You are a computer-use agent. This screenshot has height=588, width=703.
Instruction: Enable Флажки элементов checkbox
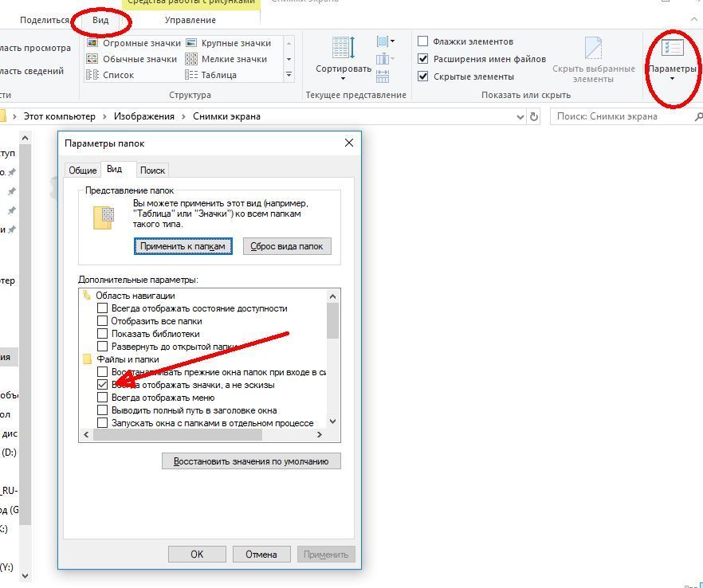click(x=423, y=41)
